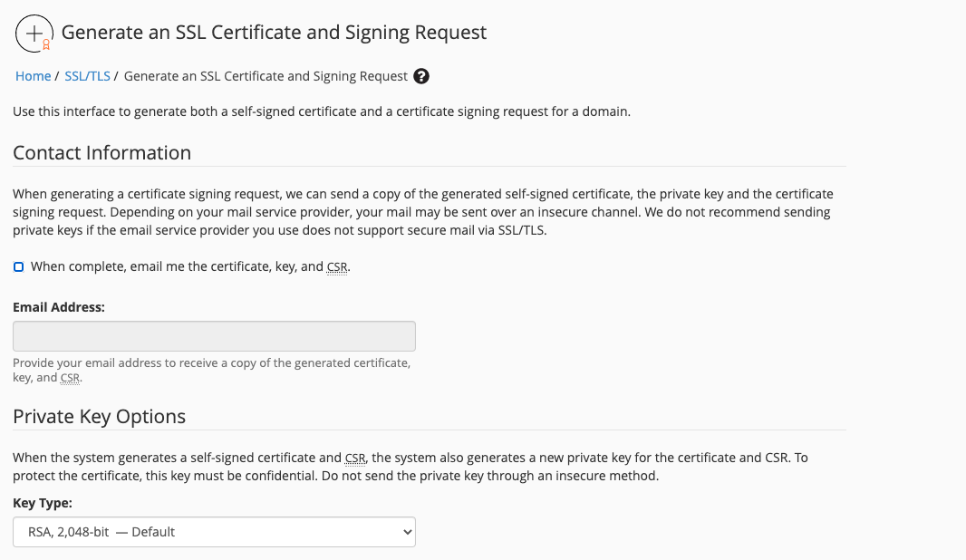Click the "Provide your email address" hint text
Screen dimensions: 966x560
pos(212,371)
